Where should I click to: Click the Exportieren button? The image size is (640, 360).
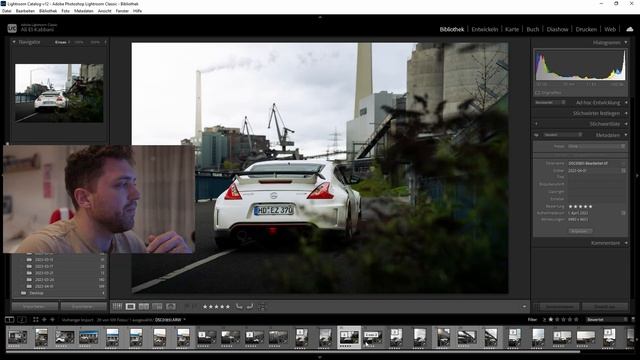[83, 307]
